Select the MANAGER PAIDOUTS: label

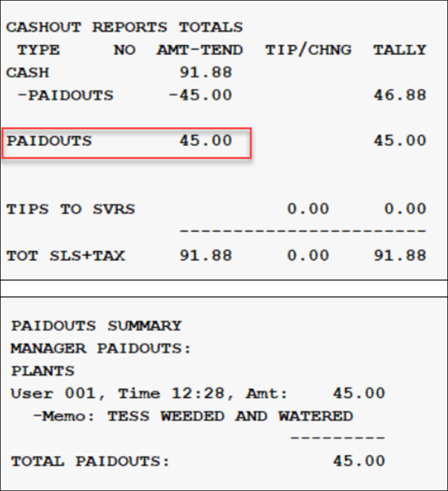(101, 348)
